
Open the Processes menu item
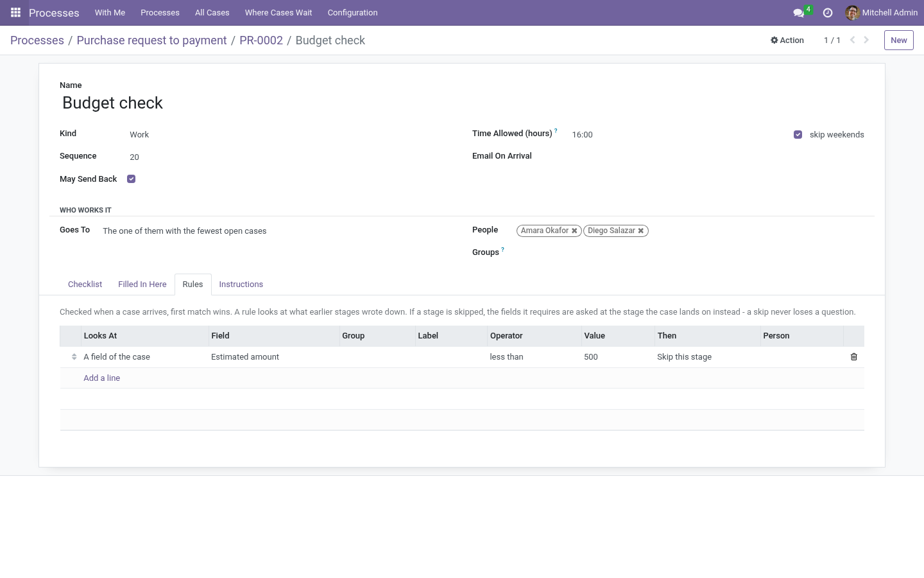160,13
